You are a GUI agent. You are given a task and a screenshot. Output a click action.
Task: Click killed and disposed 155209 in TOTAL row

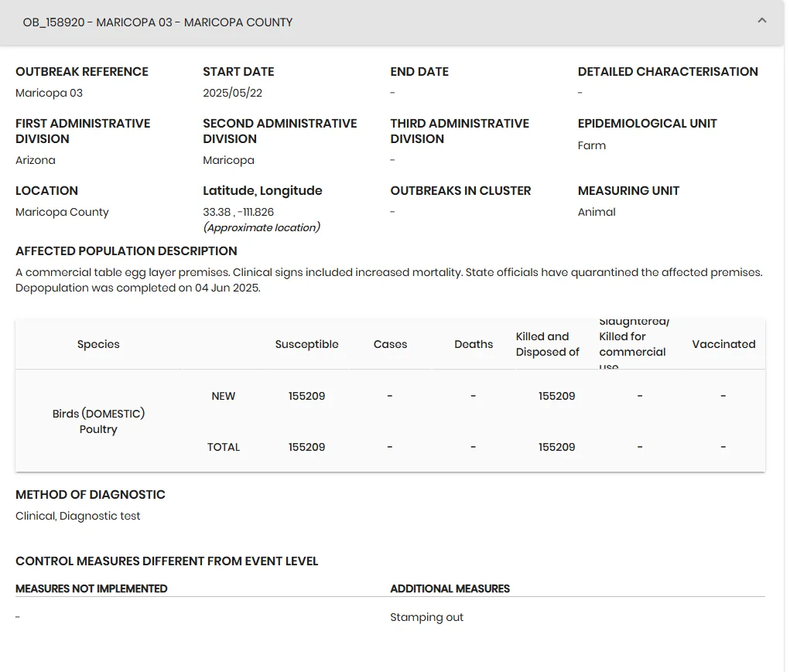tap(556, 448)
